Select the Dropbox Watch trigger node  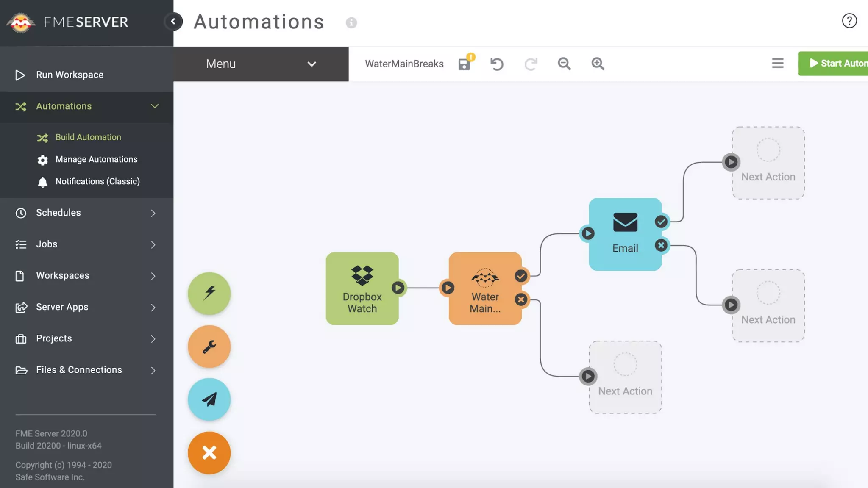point(362,288)
